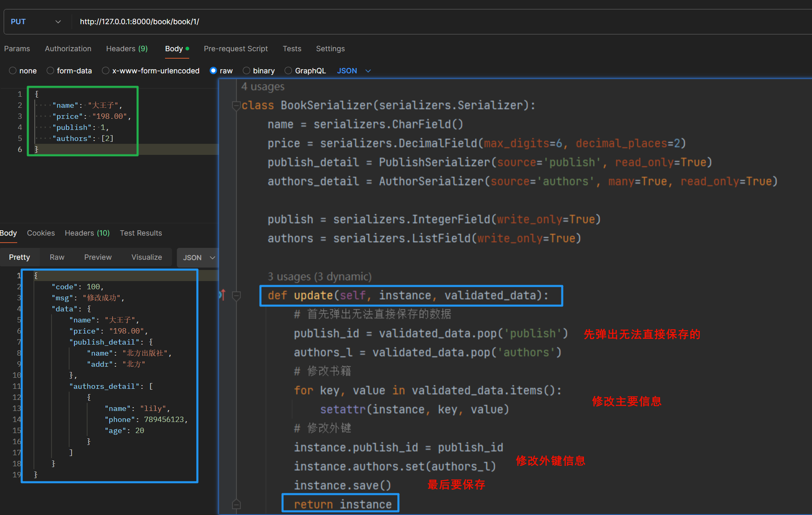The height and width of the screenshot is (515, 812).
Task: Click the instance.save() code line
Action: pyautogui.click(x=342, y=486)
